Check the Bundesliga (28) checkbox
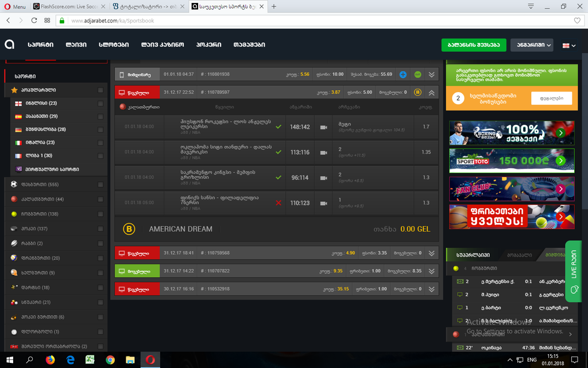 tap(100, 129)
